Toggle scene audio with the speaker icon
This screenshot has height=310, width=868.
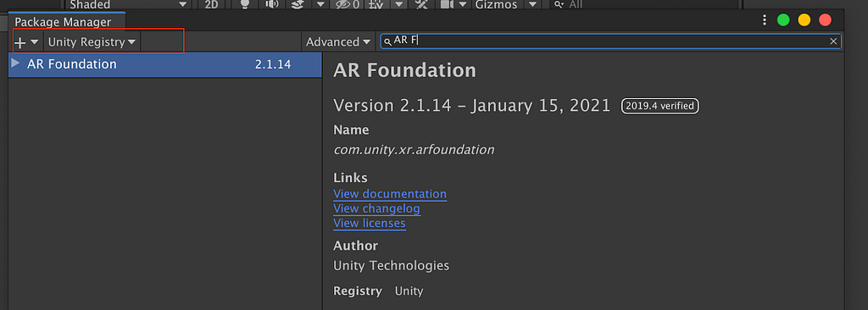(271, 4)
